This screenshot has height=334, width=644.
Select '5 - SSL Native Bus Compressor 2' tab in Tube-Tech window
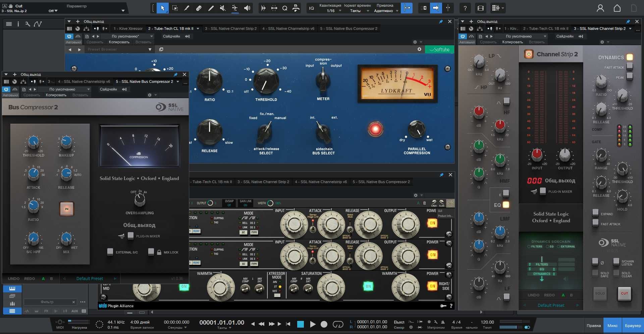tap(348, 29)
